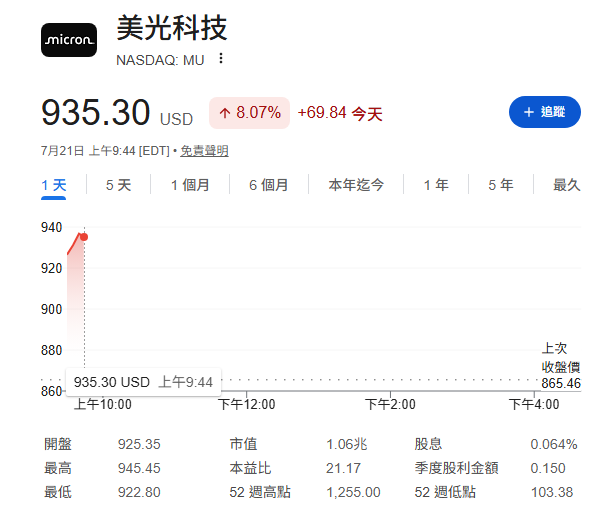Image resolution: width=591 pixels, height=525 pixels.
Task: Click the 股息 value 0.064%
Action: click(x=554, y=444)
